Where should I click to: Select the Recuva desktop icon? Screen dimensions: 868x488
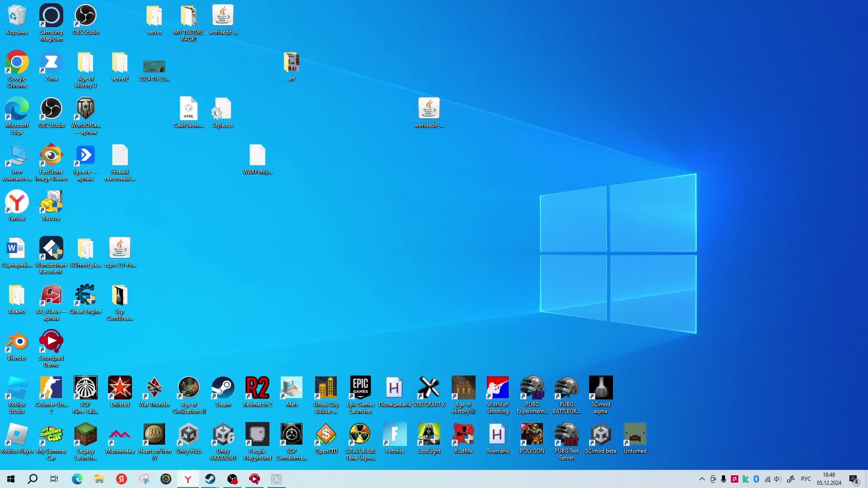tap(51, 202)
